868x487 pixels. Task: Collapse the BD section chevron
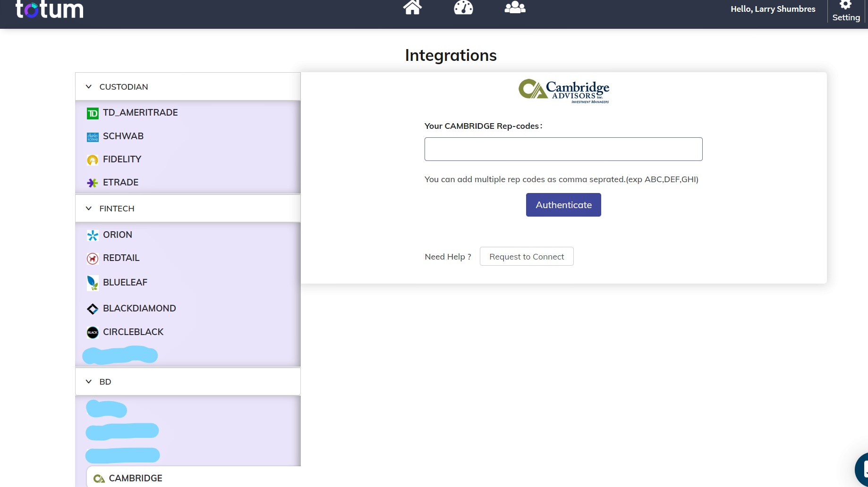tap(88, 382)
